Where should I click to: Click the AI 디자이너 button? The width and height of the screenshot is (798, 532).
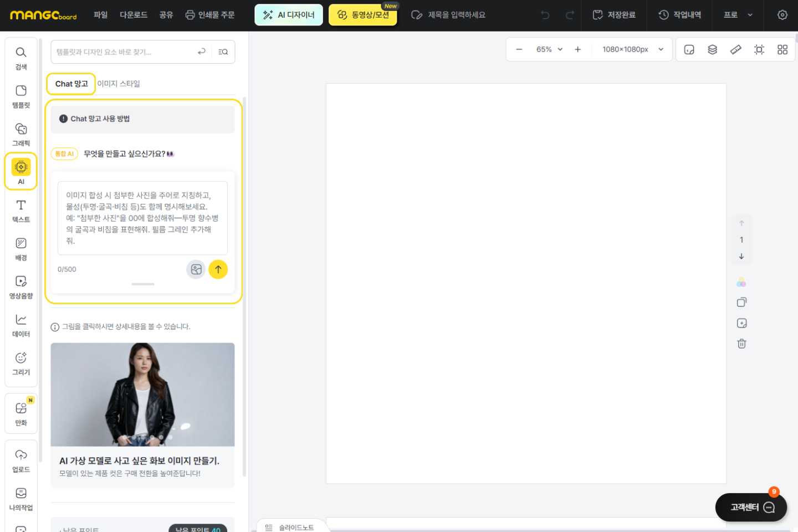(x=289, y=15)
